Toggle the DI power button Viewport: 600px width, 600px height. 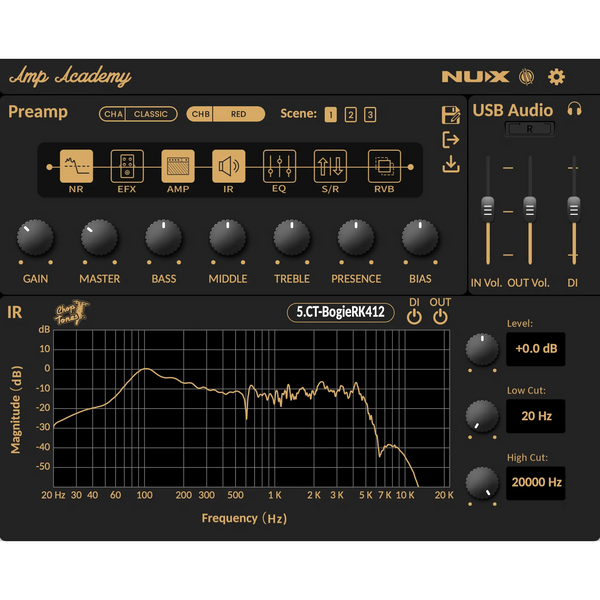pyautogui.click(x=415, y=317)
